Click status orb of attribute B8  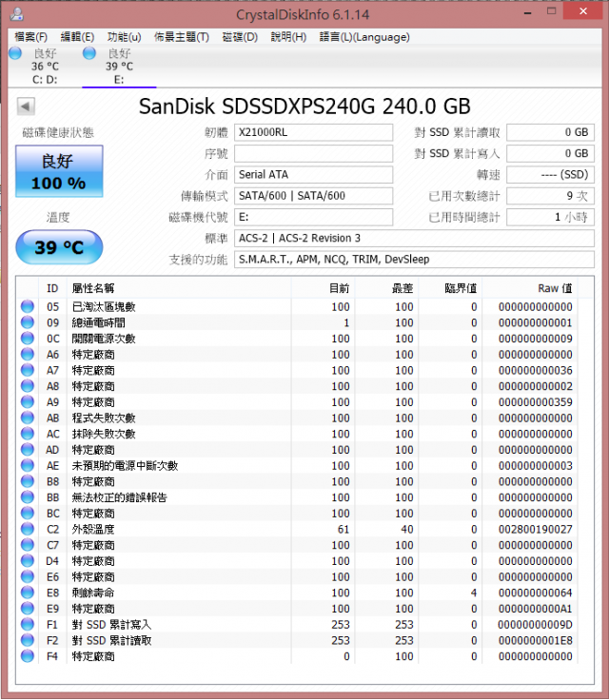tap(28, 481)
